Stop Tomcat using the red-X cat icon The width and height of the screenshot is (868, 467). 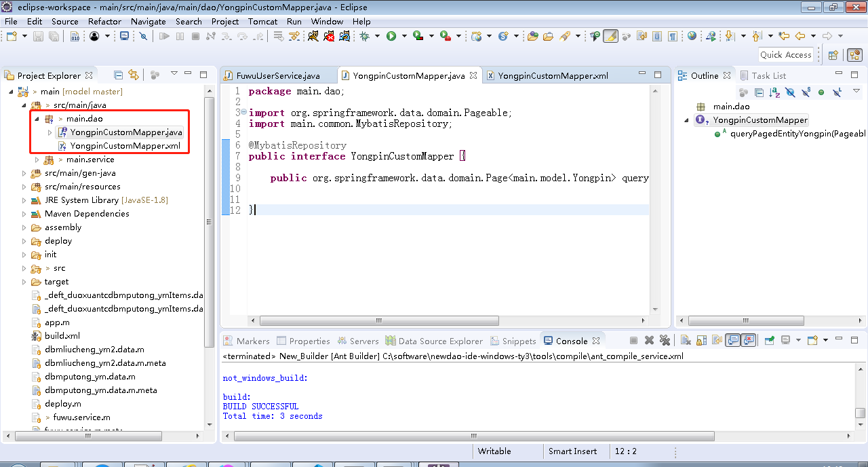329,36
